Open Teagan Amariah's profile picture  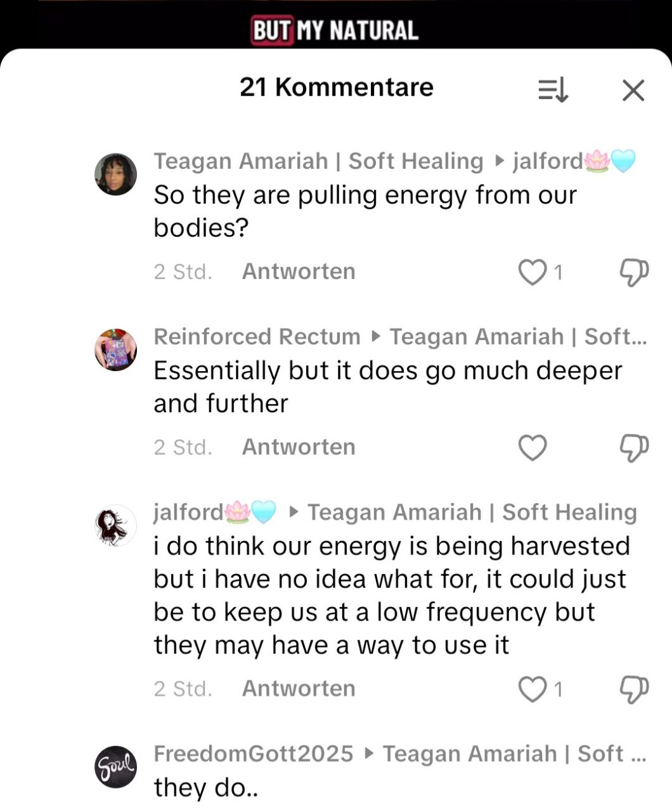coord(115,174)
